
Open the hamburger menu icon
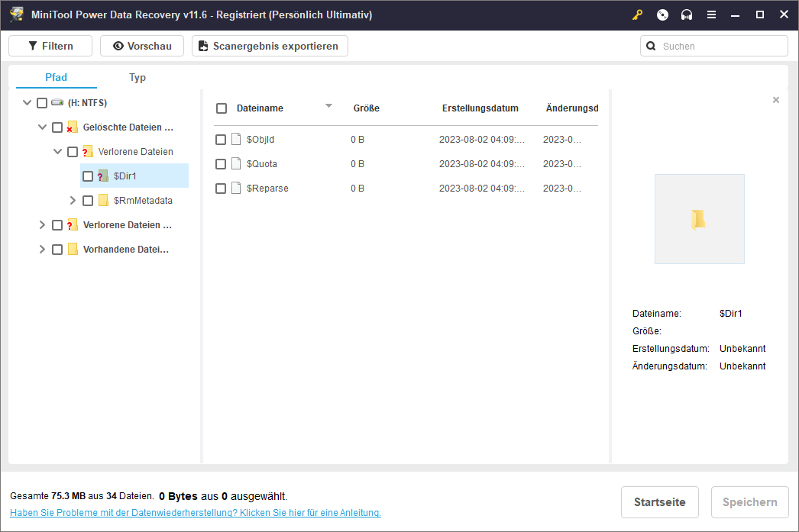coord(711,15)
